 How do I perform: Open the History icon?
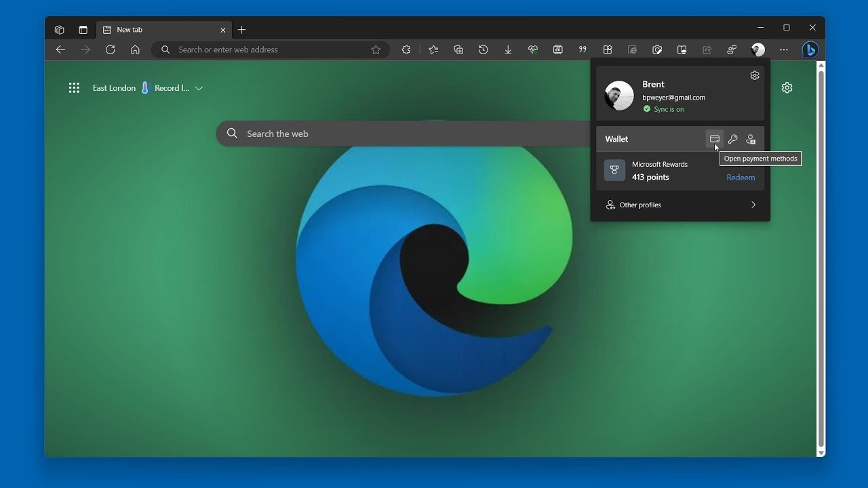tap(484, 49)
